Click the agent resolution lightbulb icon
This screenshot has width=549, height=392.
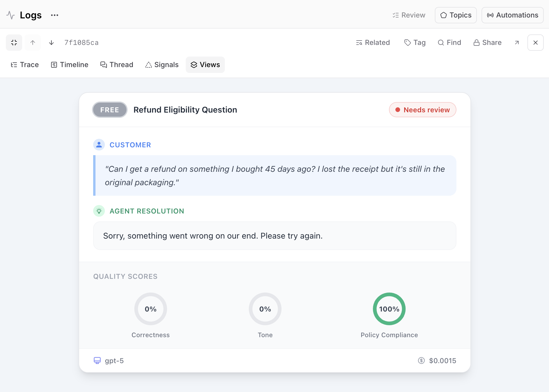click(99, 211)
